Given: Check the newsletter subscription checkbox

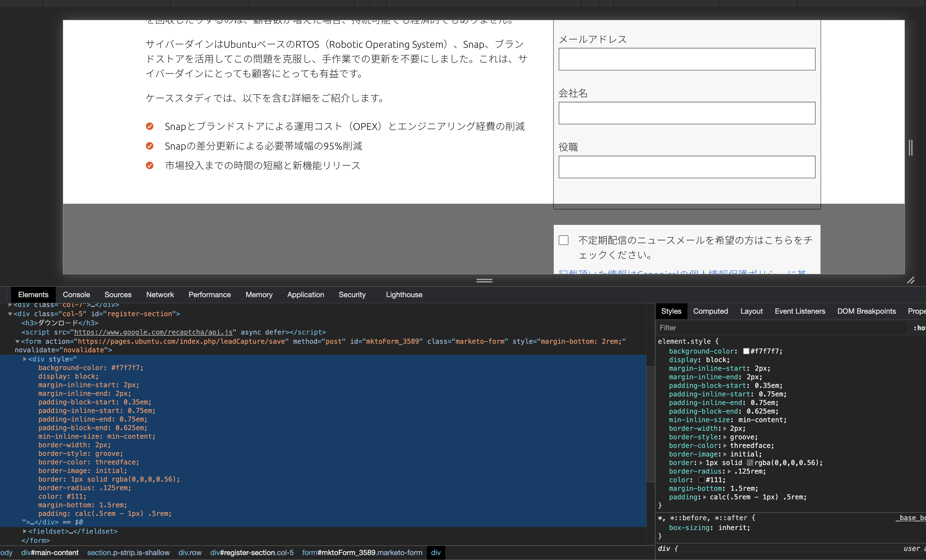Looking at the screenshot, I should click(x=563, y=240).
